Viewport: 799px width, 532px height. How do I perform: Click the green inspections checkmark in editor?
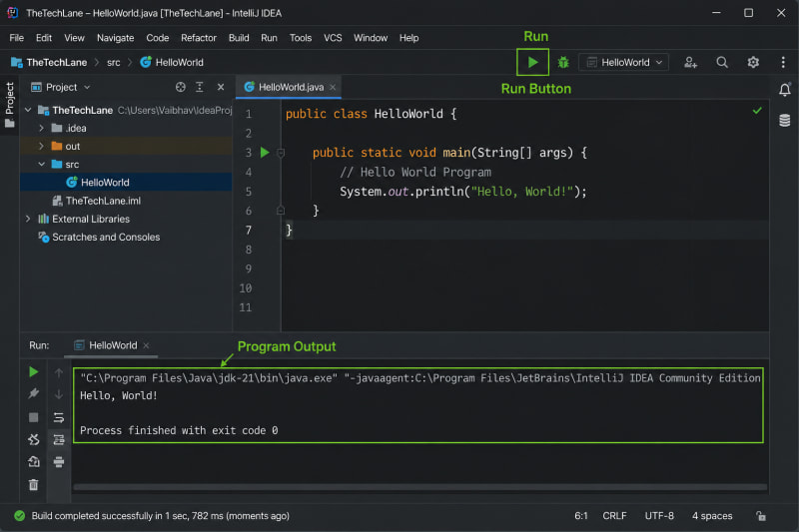click(x=757, y=111)
